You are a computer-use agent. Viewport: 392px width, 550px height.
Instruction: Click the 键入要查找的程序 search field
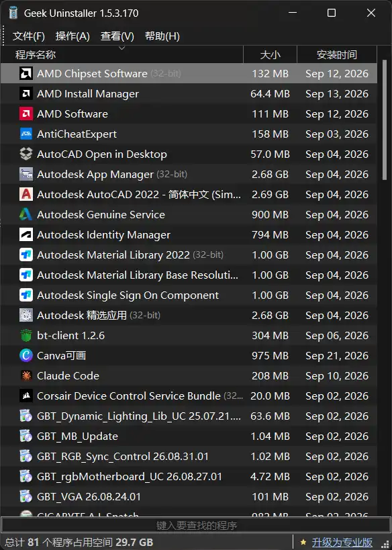pyautogui.click(x=196, y=525)
